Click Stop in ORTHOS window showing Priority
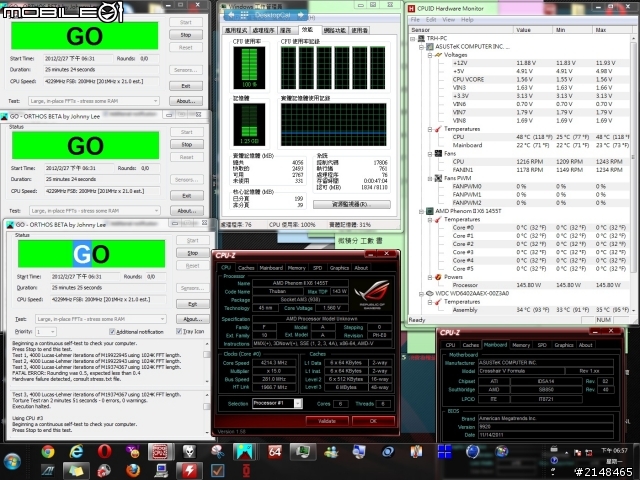 [193, 253]
